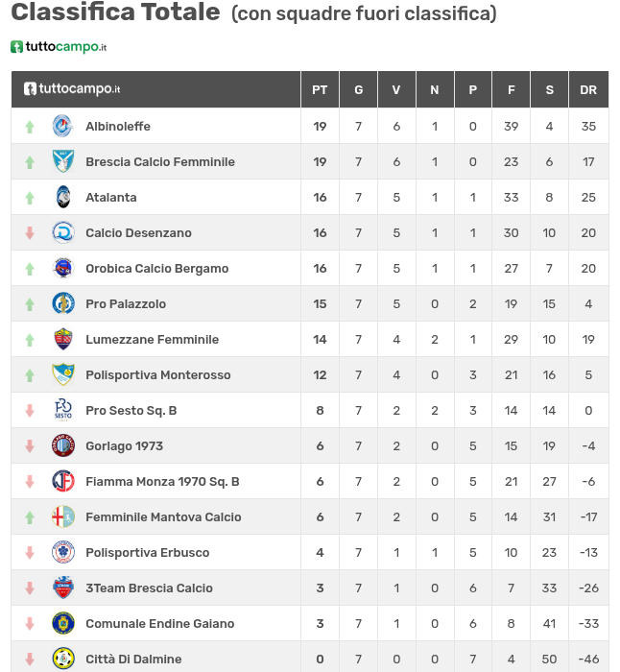Click the tuttocampo.it logo above the table
Screen dimensions: 620x672
(59, 47)
